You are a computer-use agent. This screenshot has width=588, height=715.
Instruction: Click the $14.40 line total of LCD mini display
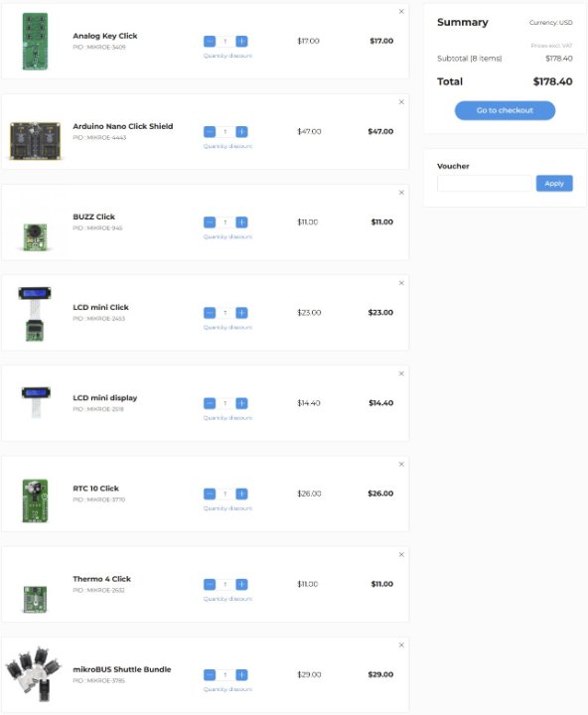(x=380, y=403)
